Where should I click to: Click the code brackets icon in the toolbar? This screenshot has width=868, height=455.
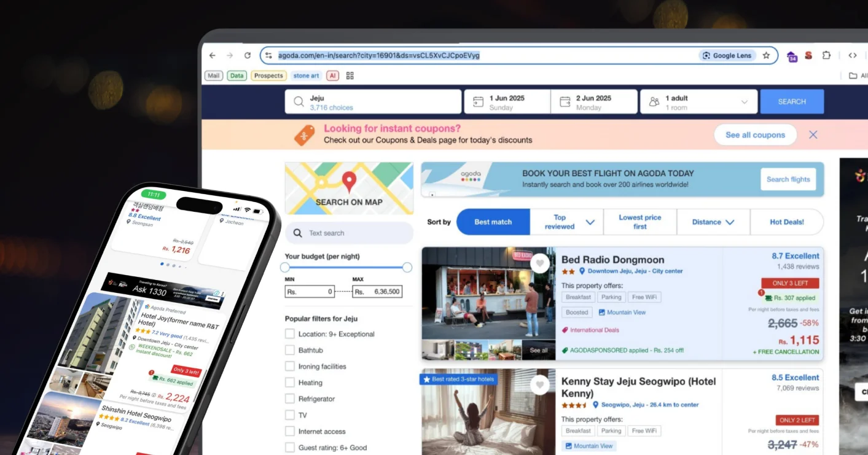853,55
